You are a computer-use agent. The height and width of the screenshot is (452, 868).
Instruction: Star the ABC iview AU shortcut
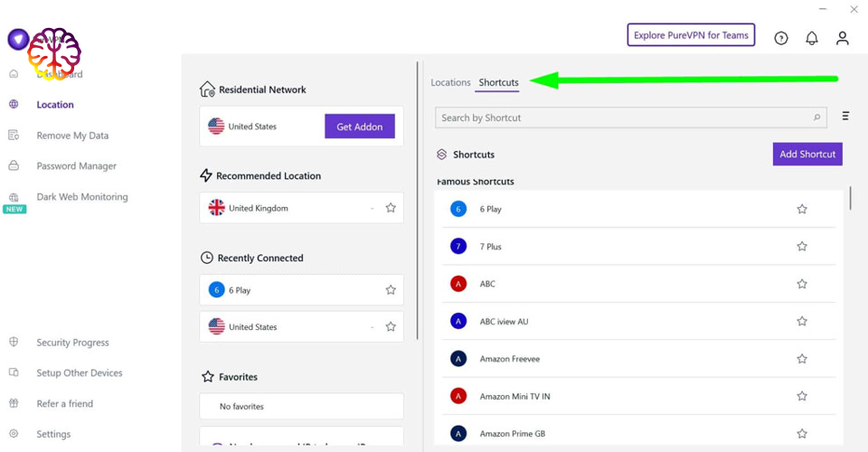coord(802,321)
